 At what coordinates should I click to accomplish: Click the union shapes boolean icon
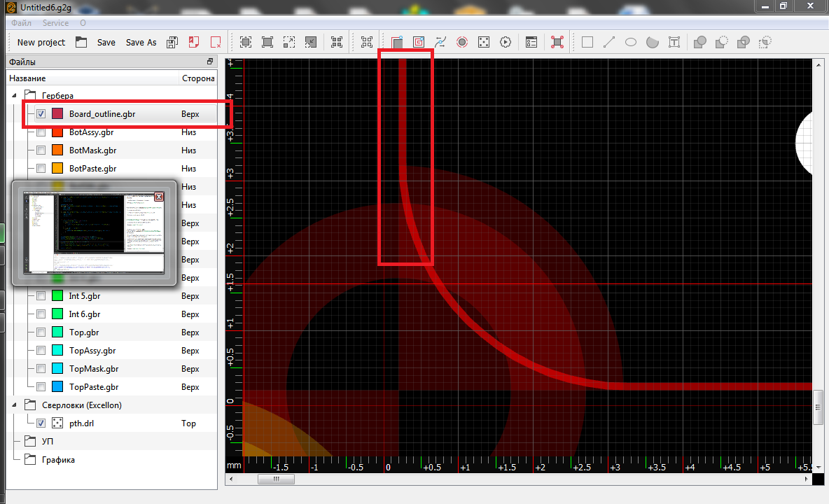[x=700, y=42]
